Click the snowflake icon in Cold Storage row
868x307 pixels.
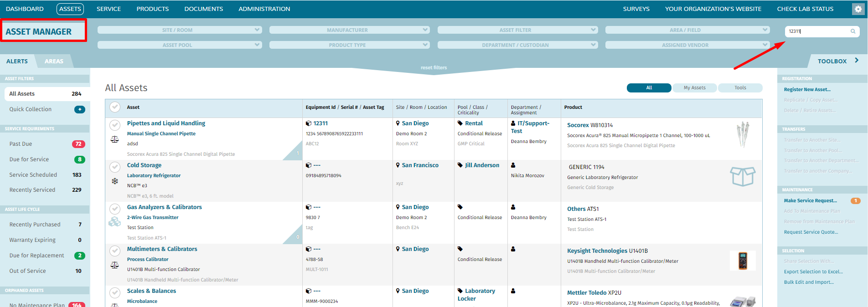click(x=115, y=181)
